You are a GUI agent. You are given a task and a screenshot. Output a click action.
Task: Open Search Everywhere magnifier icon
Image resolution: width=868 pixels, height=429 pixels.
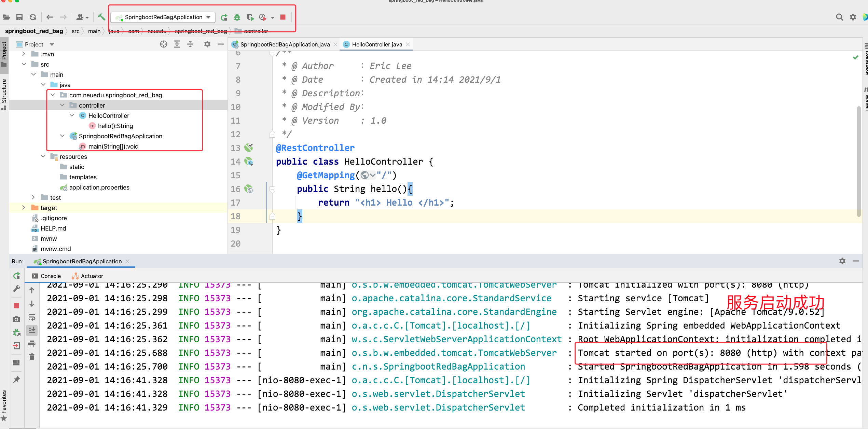839,17
